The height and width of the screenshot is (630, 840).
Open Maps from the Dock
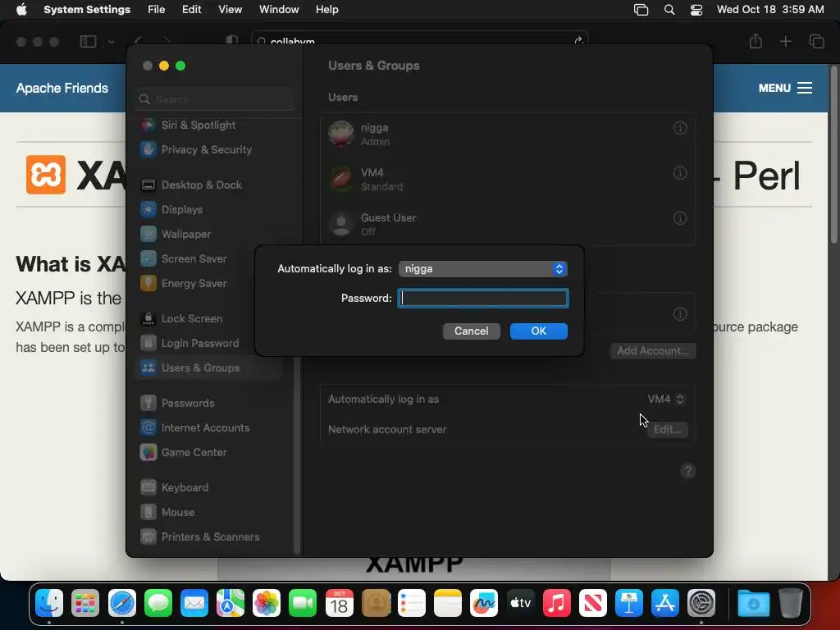(231, 603)
